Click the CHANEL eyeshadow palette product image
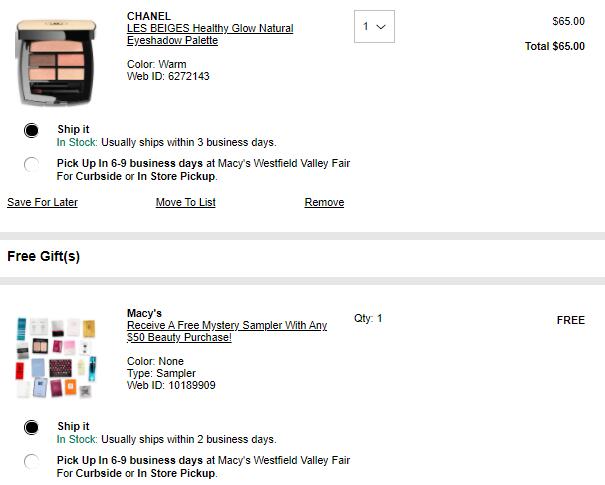This screenshot has height=485, width=605. 55,59
